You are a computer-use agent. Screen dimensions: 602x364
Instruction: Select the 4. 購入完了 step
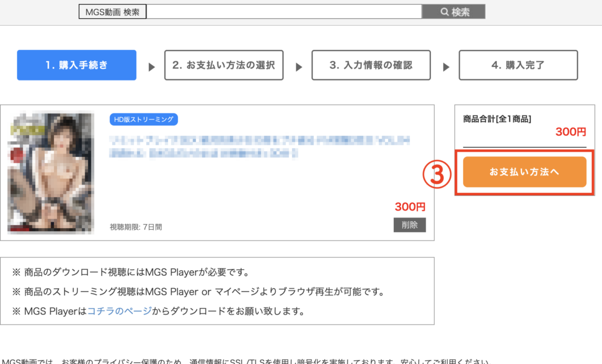coord(518,65)
